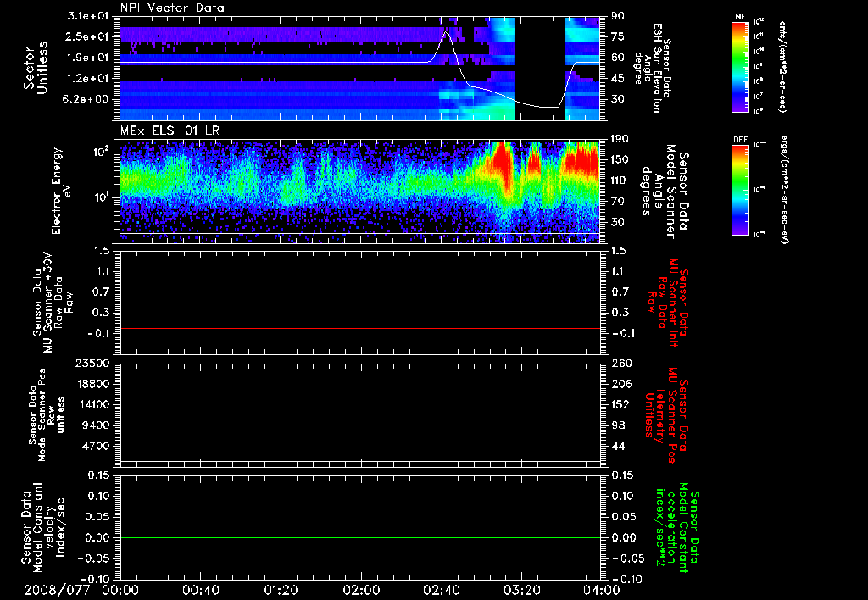This screenshot has width=868, height=600.
Task: Select the 'ergs/(cm**2-sr-sec-eV)' unit label
Action: [784, 189]
